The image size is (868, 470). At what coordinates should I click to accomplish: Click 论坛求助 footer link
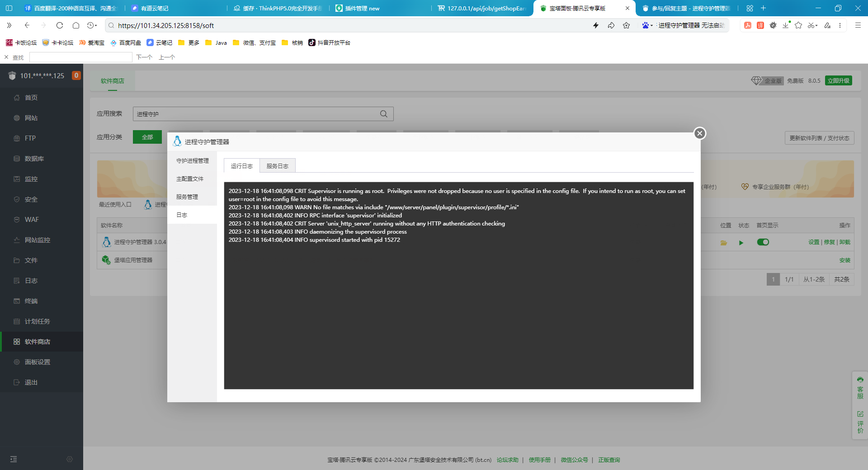click(x=507, y=460)
